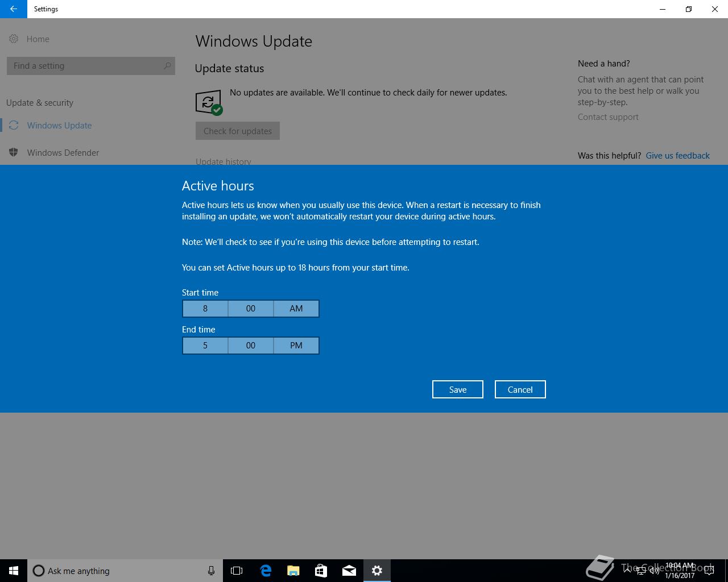The image size is (728, 582).
Task: Click the 'End time' label
Action: point(198,330)
